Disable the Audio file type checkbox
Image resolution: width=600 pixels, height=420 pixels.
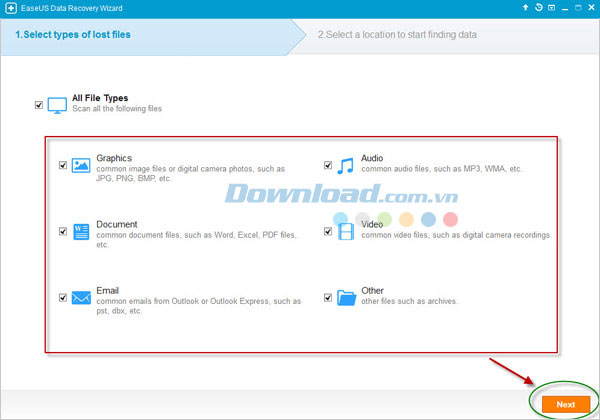[x=328, y=165]
